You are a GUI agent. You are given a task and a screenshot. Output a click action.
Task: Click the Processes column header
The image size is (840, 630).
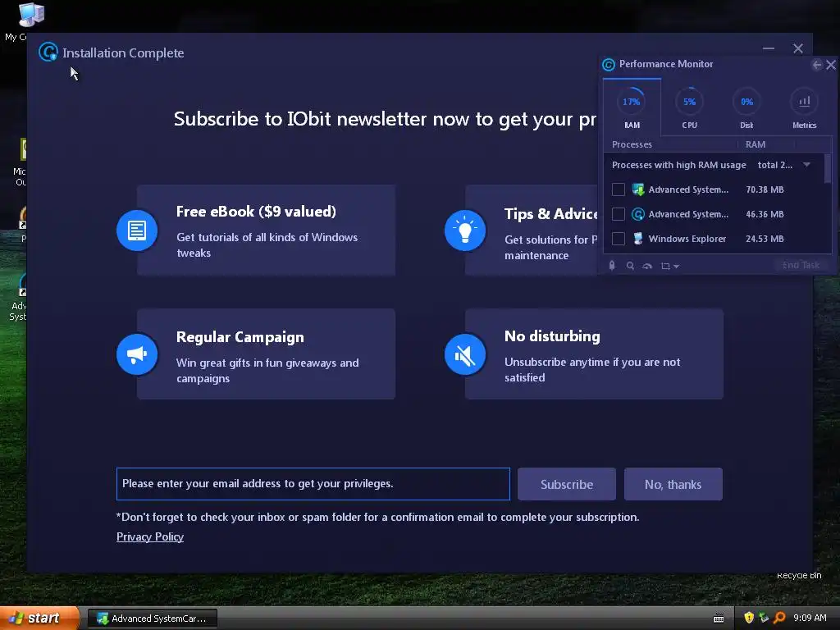click(x=632, y=144)
